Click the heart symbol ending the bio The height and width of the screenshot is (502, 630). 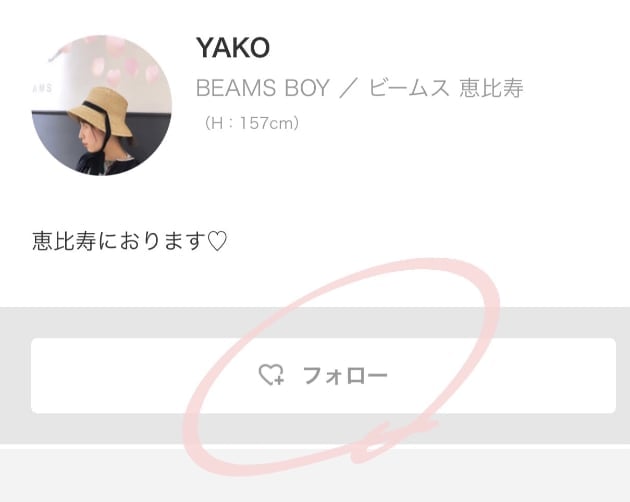[217, 241]
